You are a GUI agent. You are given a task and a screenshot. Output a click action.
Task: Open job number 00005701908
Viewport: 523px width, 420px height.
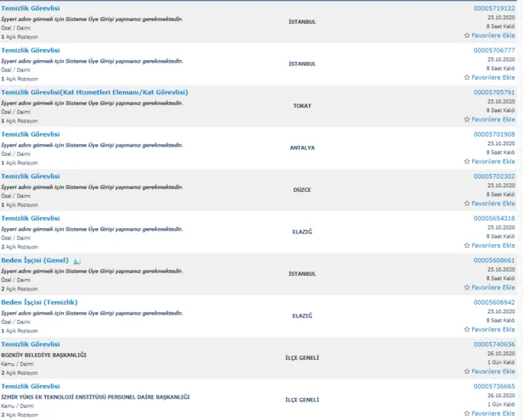pyautogui.click(x=493, y=134)
